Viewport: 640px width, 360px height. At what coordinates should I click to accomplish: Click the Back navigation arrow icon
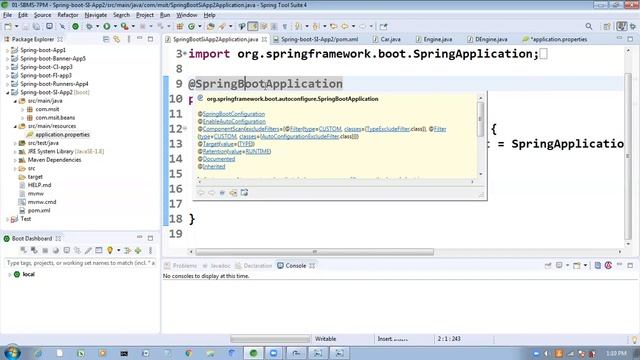coord(345,27)
